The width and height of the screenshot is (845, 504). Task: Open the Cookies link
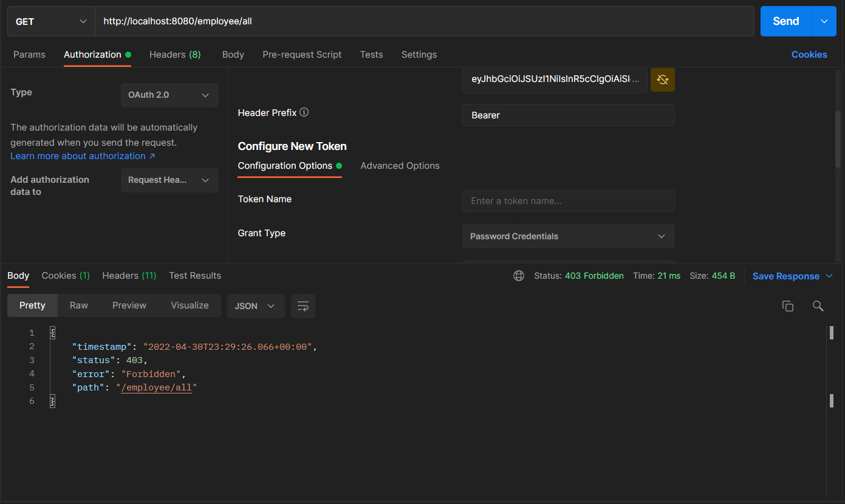click(809, 55)
